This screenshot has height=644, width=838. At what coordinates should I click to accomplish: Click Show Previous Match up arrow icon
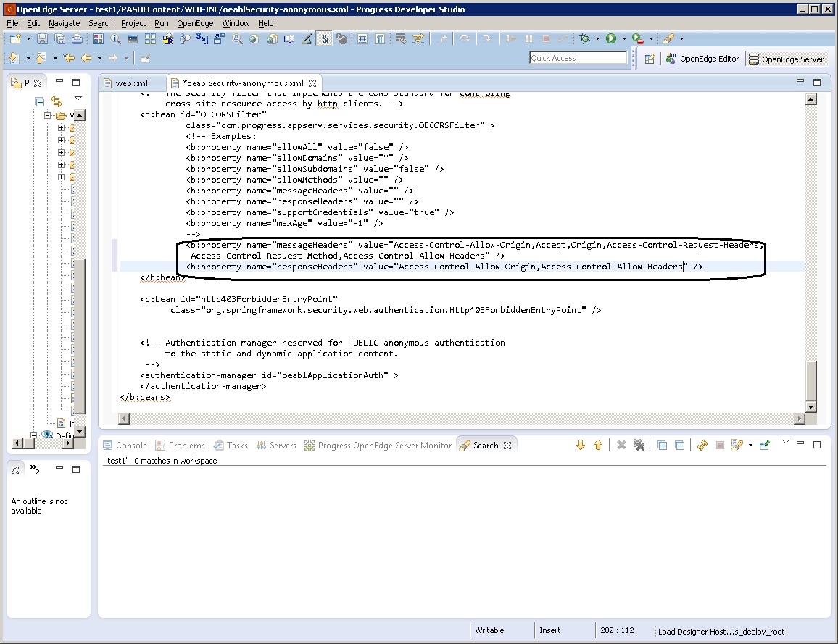click(x=598, y=445)
